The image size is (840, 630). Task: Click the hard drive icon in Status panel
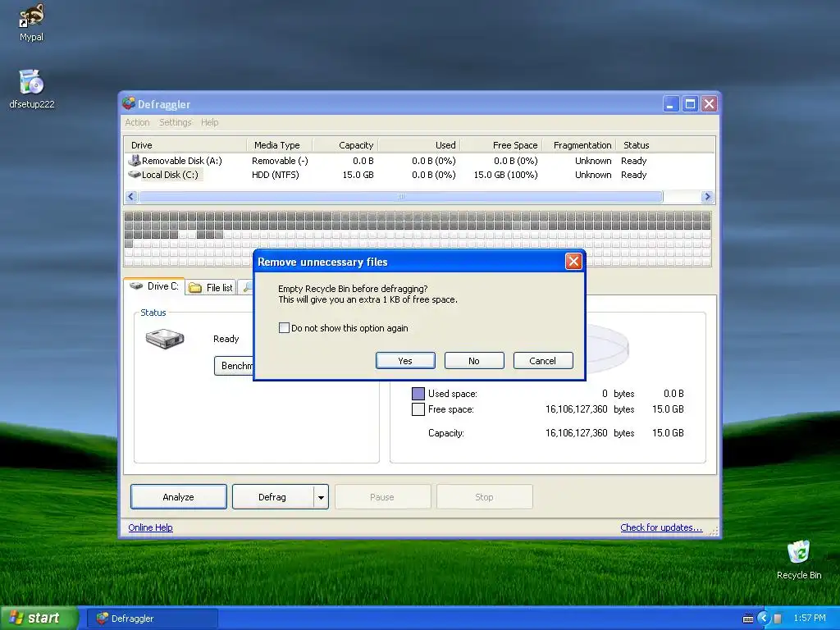(164, 339)
